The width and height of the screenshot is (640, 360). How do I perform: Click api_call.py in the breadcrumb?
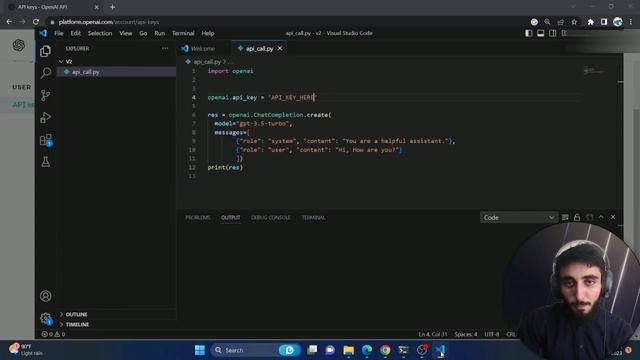[207, 62]
